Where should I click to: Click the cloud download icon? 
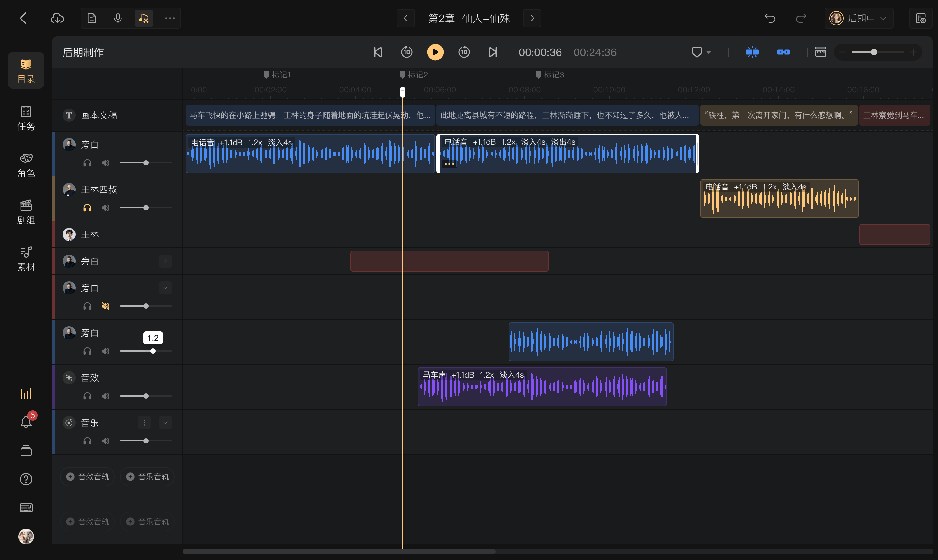(57, 18)
